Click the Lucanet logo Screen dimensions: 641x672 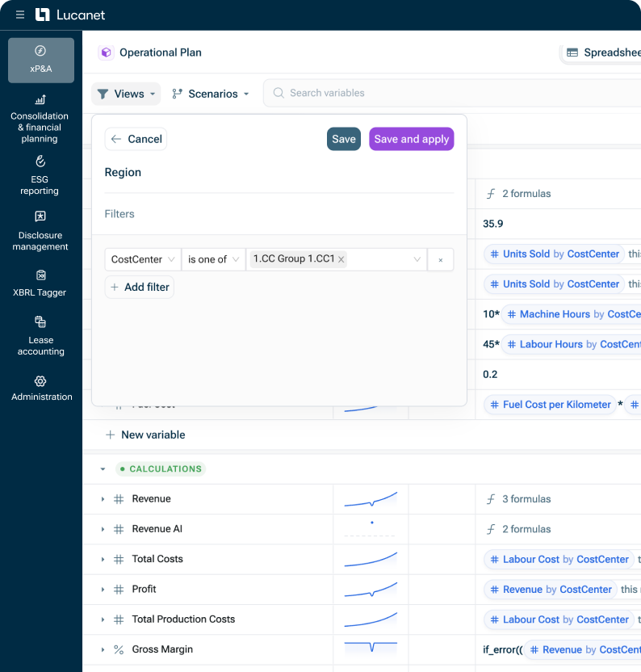[x=70, y=15]
